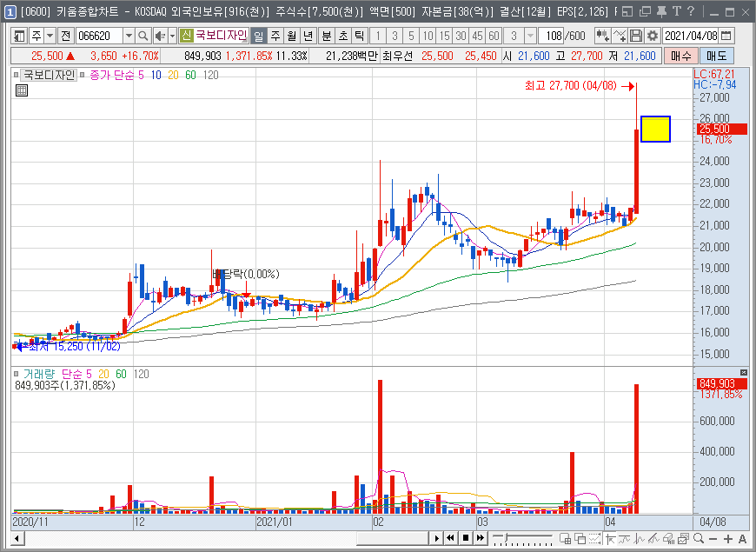Click the scroll left arrow button
This screenshot has width=756, height=552.
17,538
